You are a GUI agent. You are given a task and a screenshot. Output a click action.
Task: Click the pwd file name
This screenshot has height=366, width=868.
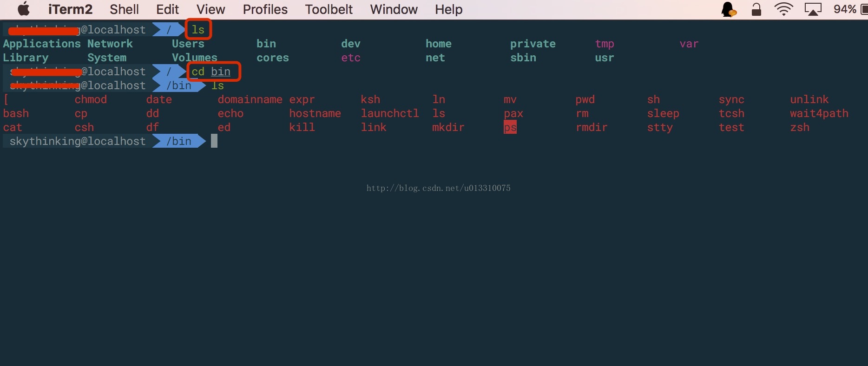click(585, 99)
